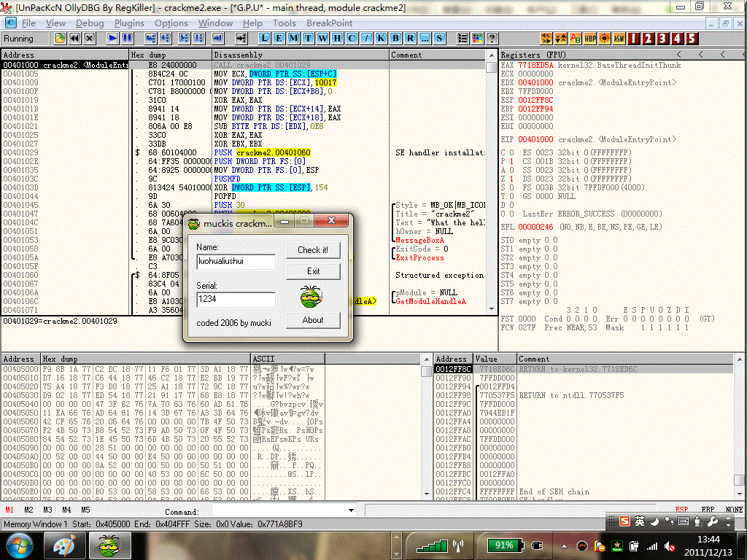Click the Trace into toolbar icon

coord(184,39)
